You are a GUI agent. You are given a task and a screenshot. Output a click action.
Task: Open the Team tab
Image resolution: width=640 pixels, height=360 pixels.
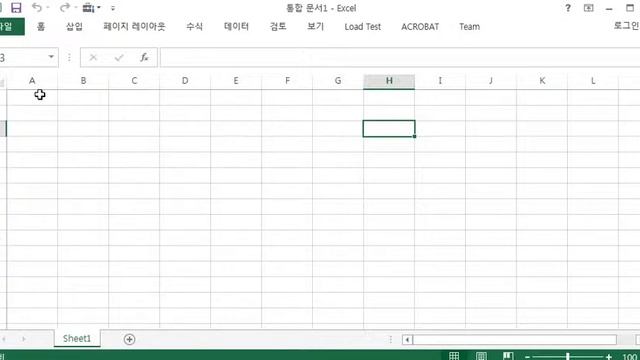click(x=469, y=27)
